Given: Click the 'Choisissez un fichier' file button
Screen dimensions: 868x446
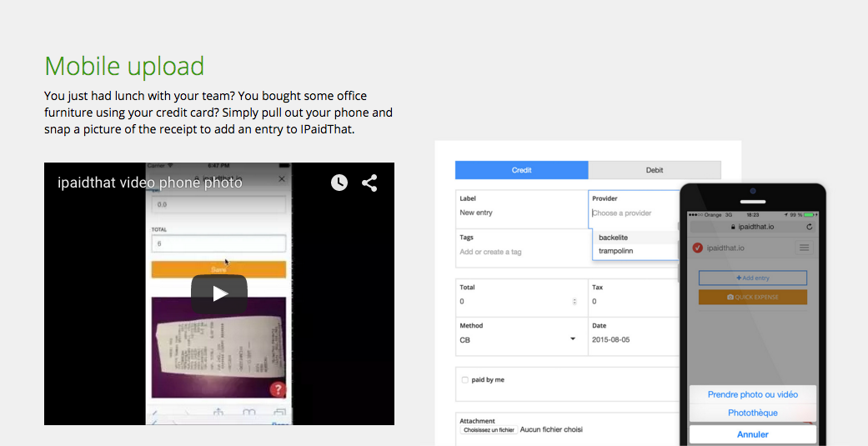Looking at the screenshot, I should [489, 430].
